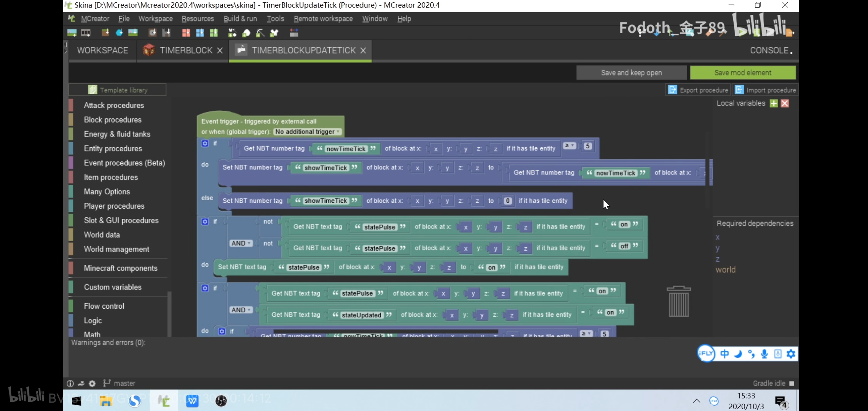Click the import sound toolbar icon
Screen dimensions: 868x411
(x=152, y=33)
